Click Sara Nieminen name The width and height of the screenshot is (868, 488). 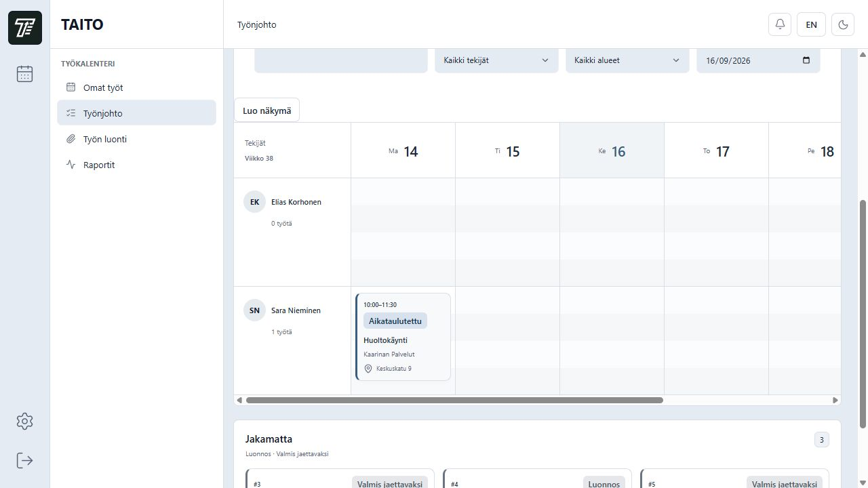pos(296,310)
